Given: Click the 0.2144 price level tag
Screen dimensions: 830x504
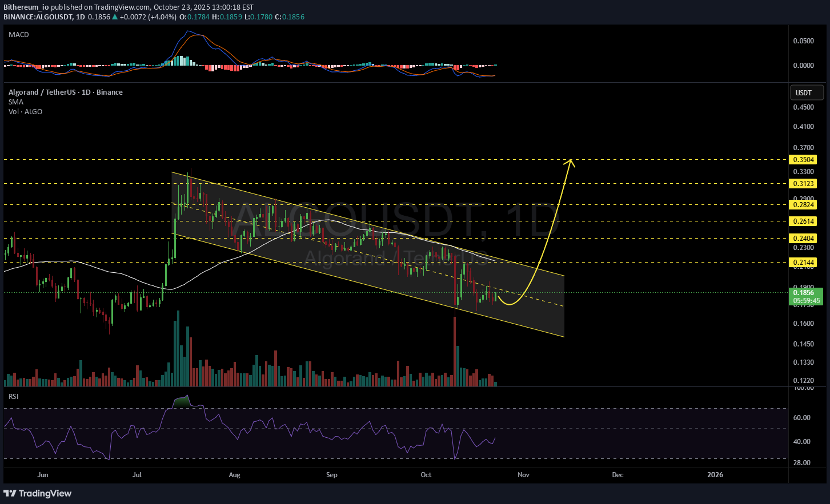Looking at the screenshot, I should [803, 263].
